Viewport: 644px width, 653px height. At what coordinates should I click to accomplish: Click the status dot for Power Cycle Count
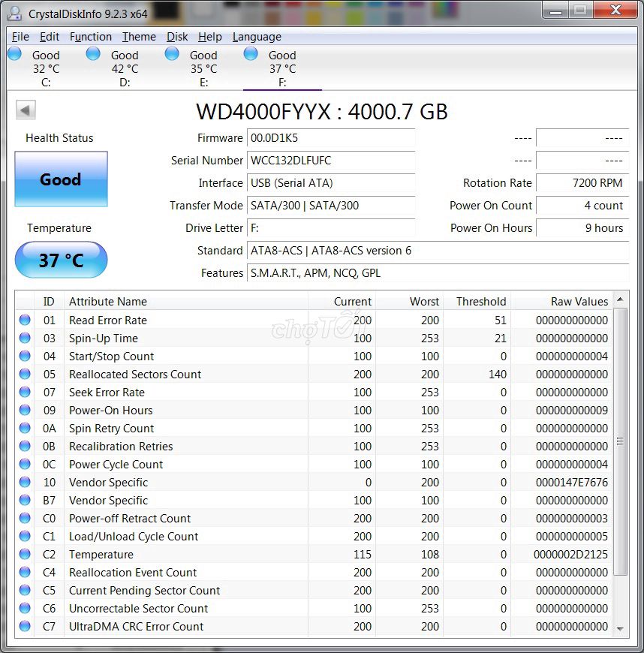pos(25,464)
